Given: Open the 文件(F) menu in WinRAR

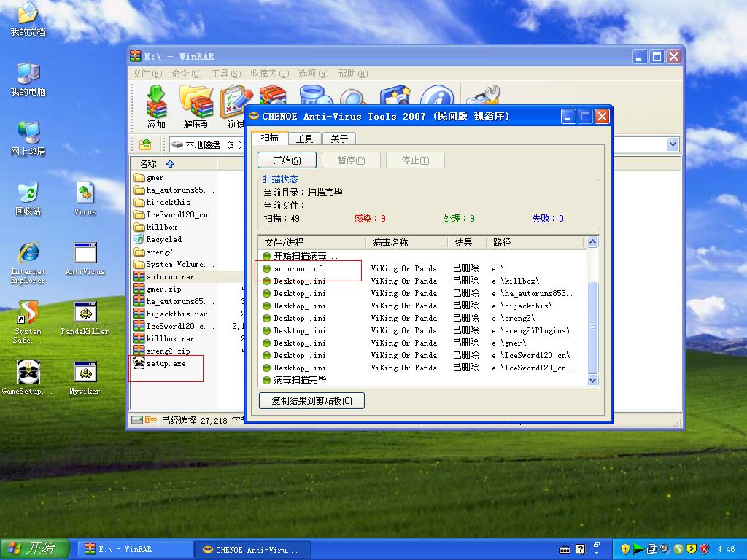Looking at the screenshot, I should [x=147, y=74].
